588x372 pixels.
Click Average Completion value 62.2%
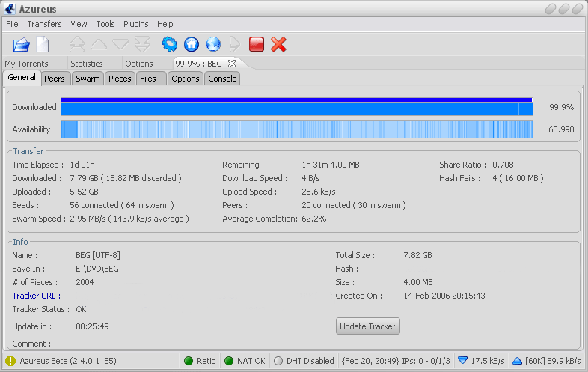(314, 219)
